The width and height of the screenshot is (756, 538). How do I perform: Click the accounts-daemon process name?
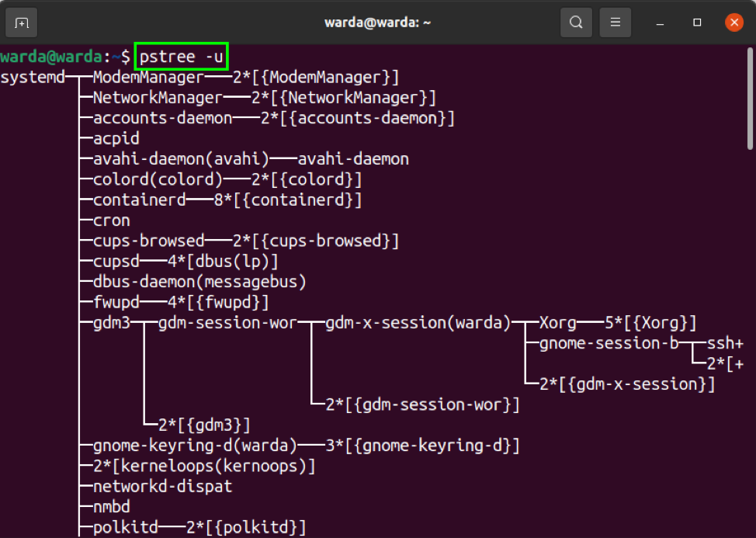(x=162, y=118)
